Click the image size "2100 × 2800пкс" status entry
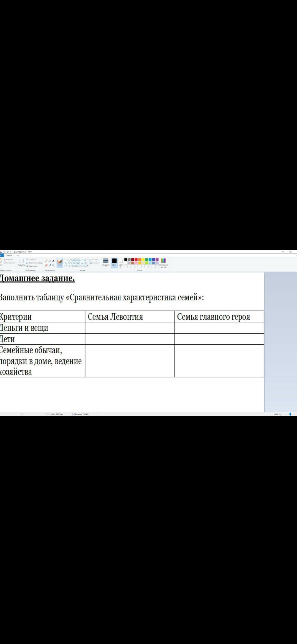The width and height of the screenshot is (297, 644). 55,414
